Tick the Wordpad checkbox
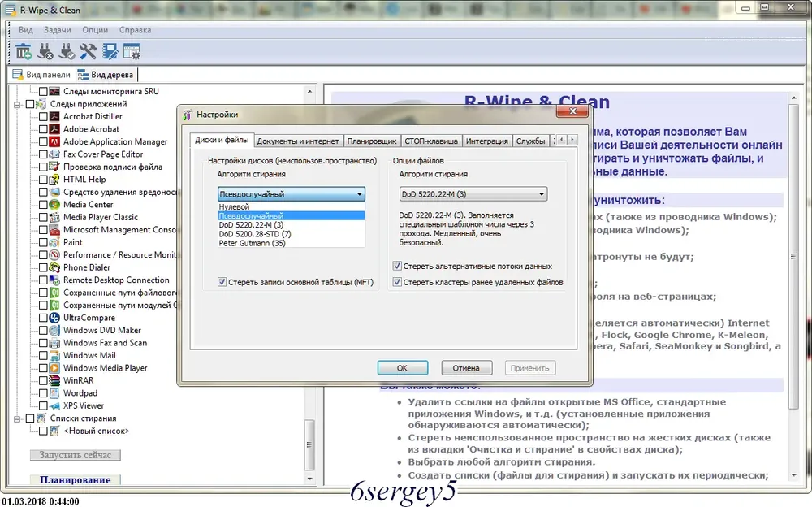Screen dimensions: 812x507 tap(44, 393)
